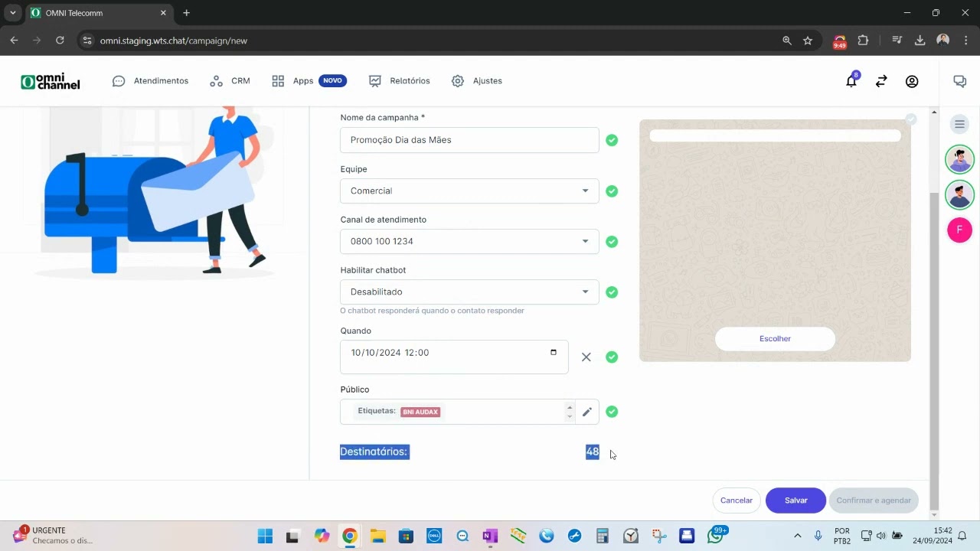Image resolution: width=980 pixels, height=551 pixels.
Task: Click the omni channel logo
Action: click(51, 81)
